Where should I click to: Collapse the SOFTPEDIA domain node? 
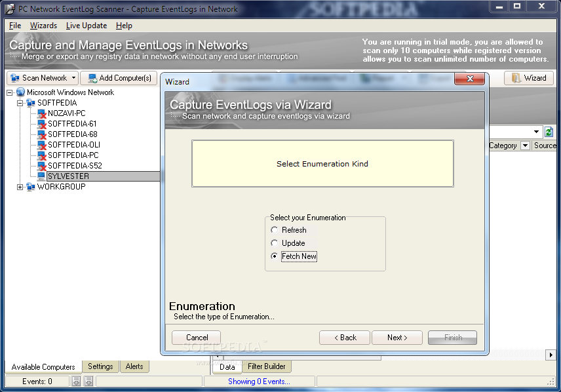pos(20,103)
